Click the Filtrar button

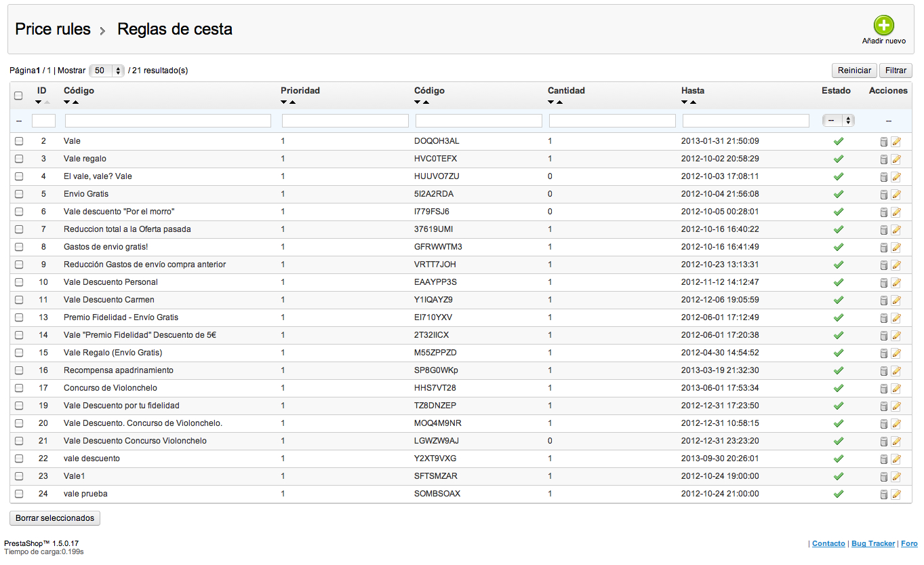pos(896,71)
